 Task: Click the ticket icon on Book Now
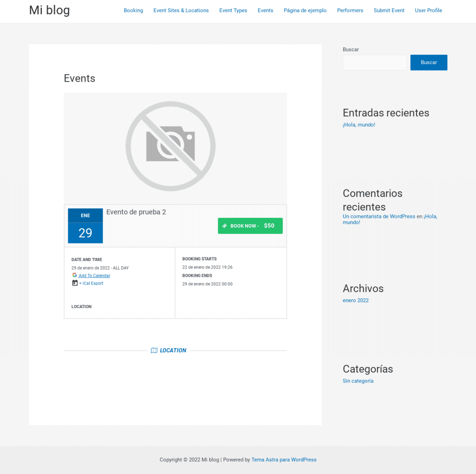(x=225, y=226)
